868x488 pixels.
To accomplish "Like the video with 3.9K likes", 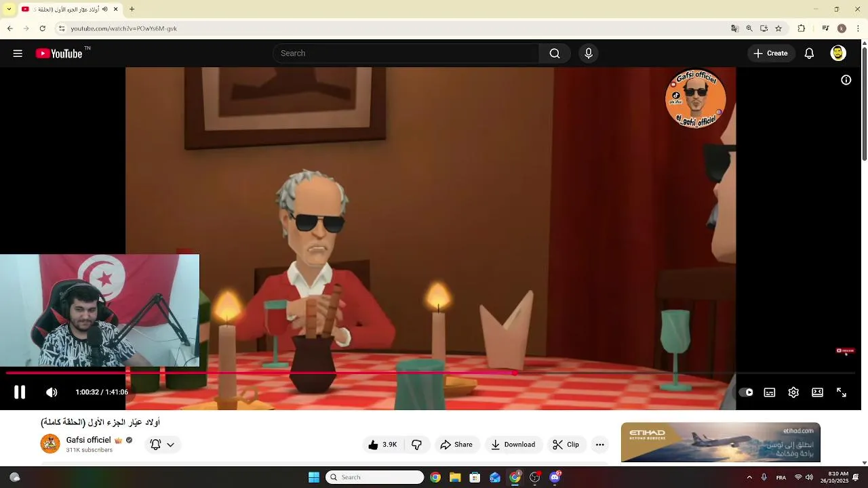I will pos(382,445).
